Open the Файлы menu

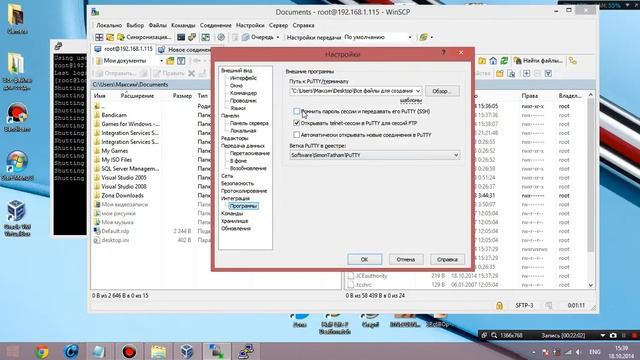pyautogui.click(x=157, y=25)
